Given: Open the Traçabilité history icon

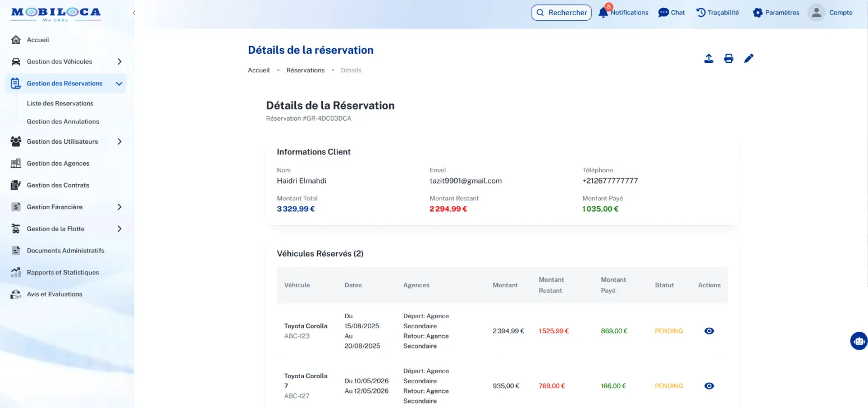Looking at the screenshot, I should pos(701,12).
